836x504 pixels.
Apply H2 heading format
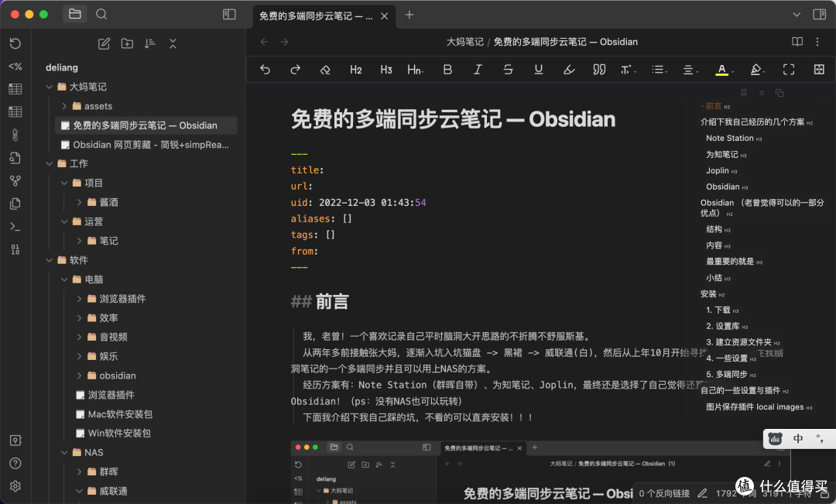355,70
